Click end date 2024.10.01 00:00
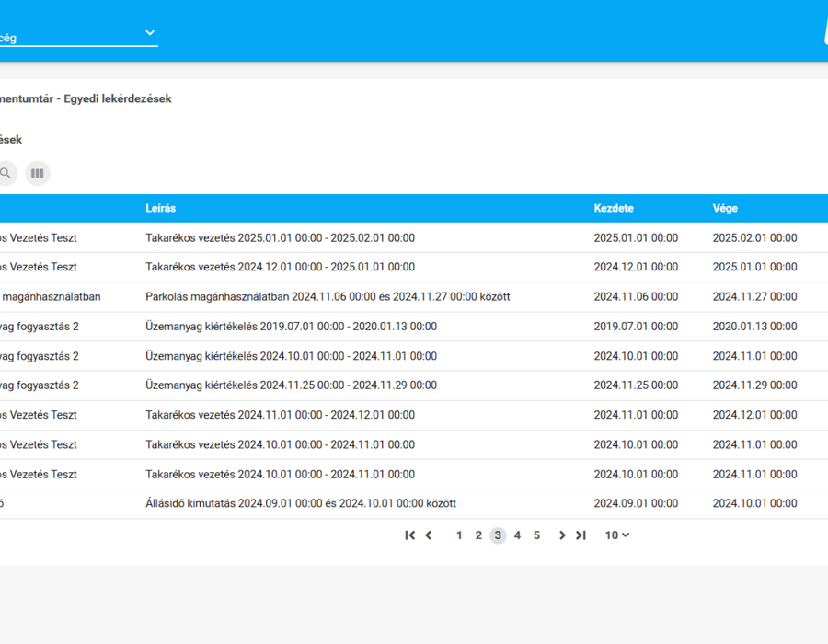 pyautogui.click(x=755, y=503)
